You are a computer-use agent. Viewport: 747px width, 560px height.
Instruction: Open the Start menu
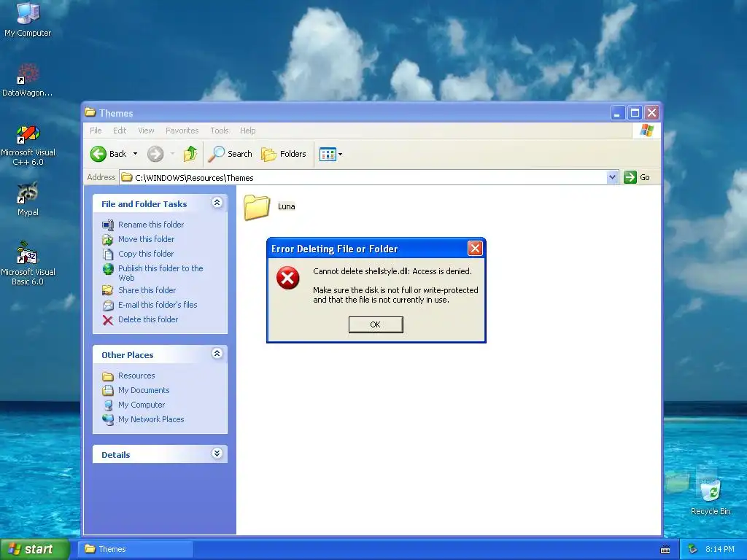pos(35,549)
